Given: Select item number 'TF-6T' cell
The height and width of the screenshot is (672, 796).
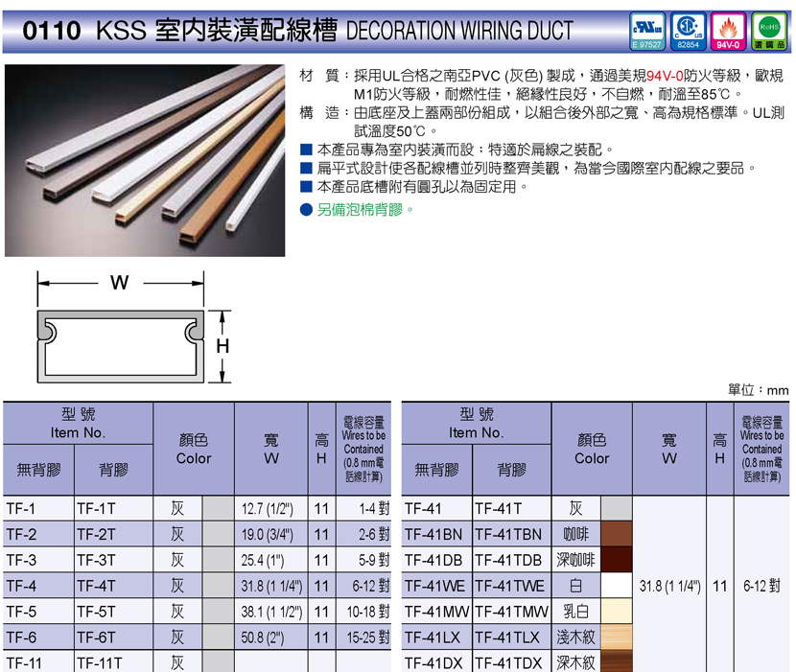Looking at the screenshot, I should 114,637.
